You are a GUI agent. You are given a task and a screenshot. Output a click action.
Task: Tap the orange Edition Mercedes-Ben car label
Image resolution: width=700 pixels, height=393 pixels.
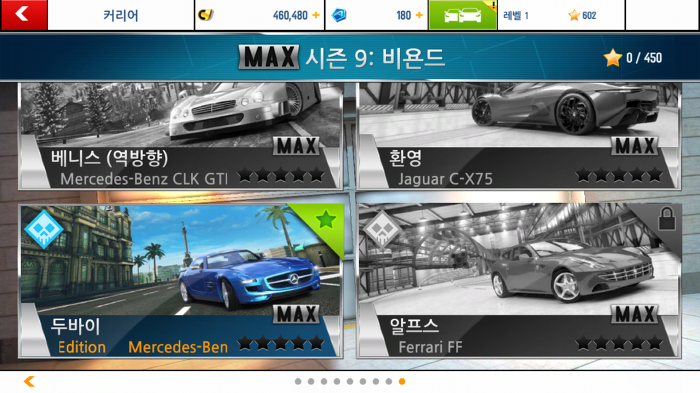(x=143, y=347)
